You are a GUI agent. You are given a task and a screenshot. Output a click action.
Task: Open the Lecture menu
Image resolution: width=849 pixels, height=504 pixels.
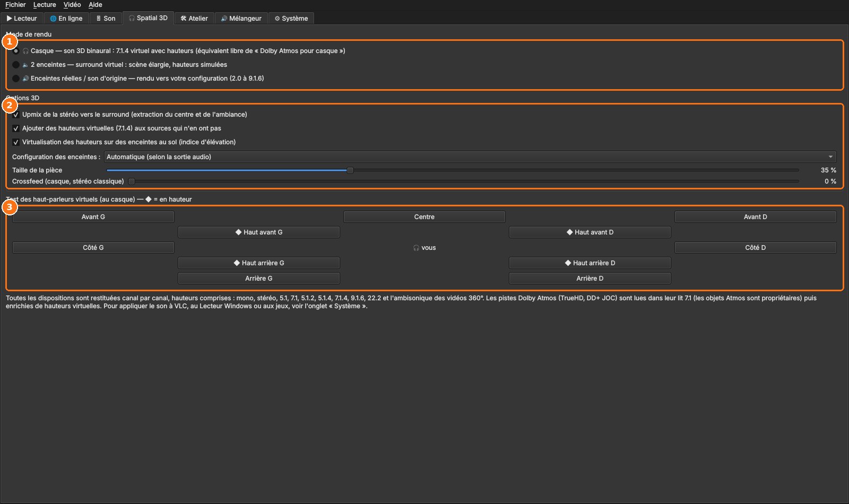(45, 5)
